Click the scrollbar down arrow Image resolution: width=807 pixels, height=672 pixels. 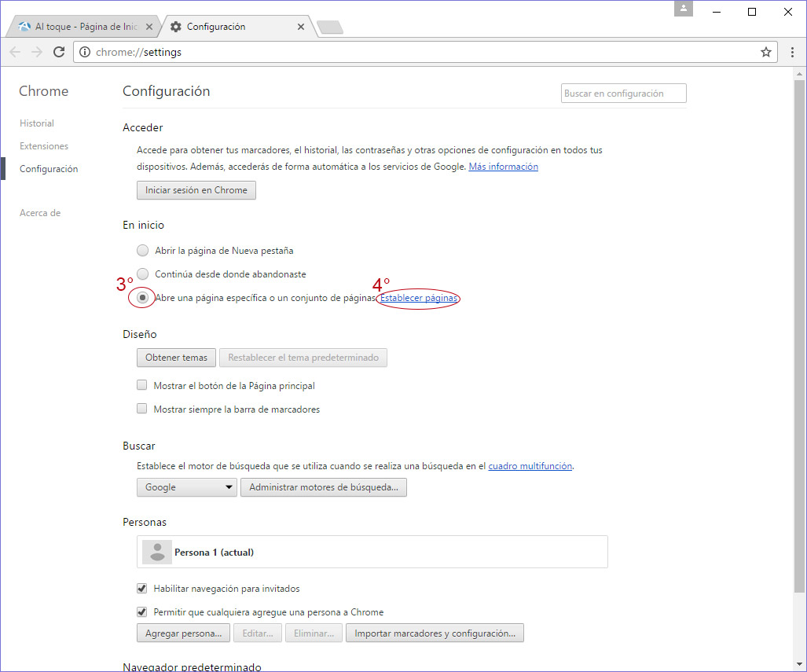(799, 664)
